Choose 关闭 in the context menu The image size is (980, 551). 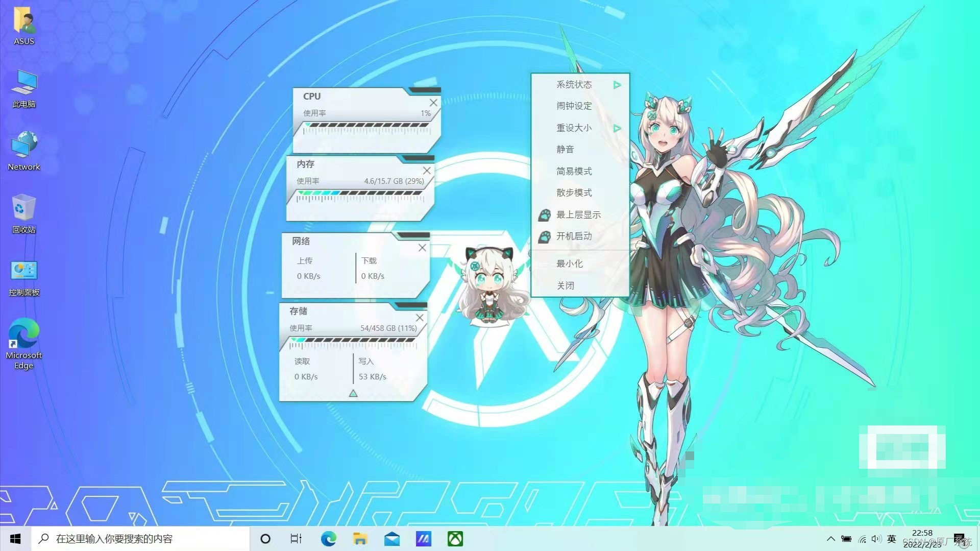point(580,286)
